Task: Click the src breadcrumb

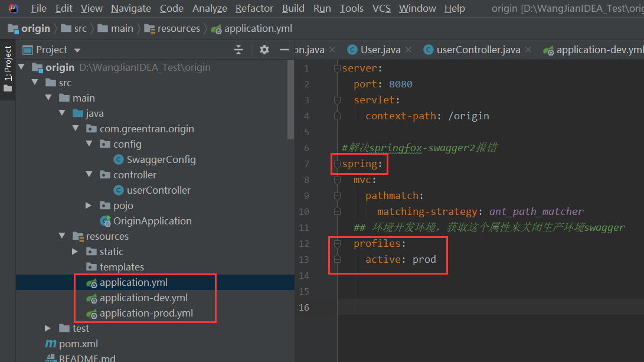Action: tap(74, 28)
